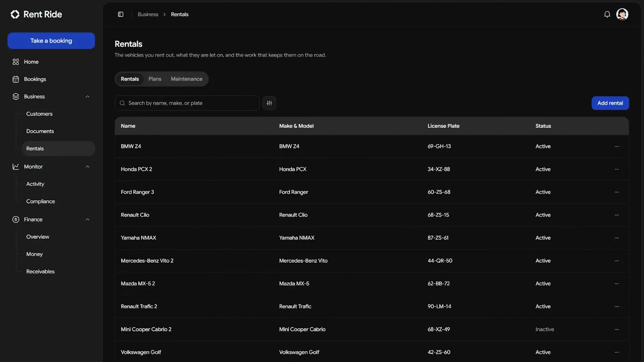Image resolution: width=644 pixels, height=362 pixels.
Task: Click license plate 44-QR-50
Action: click(x=440, y=261)
